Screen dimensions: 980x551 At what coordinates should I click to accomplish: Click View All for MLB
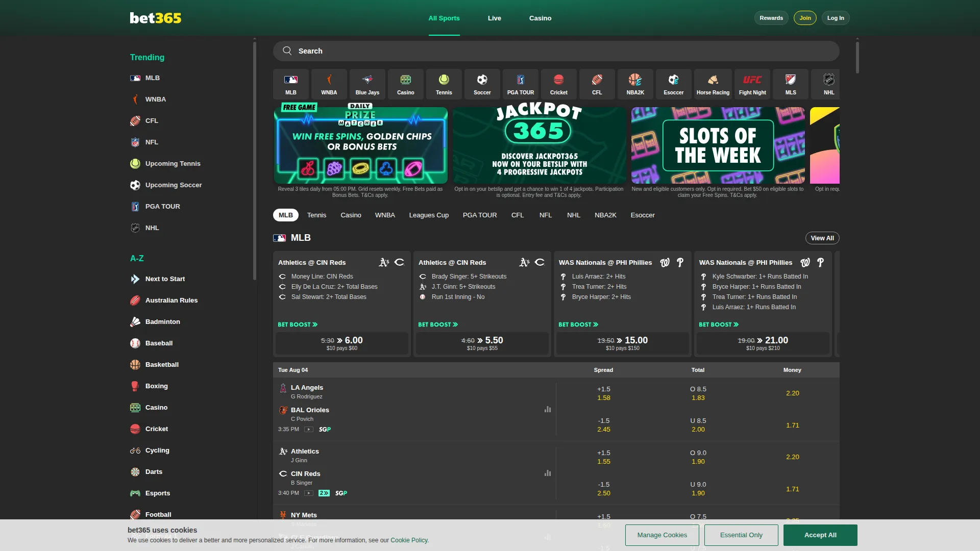point(822,238)
